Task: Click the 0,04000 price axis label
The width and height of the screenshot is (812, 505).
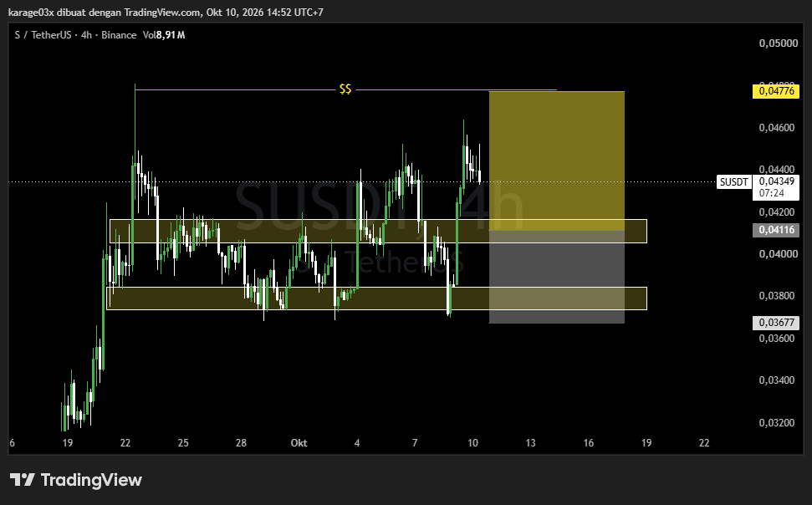Action: (779, 254)
